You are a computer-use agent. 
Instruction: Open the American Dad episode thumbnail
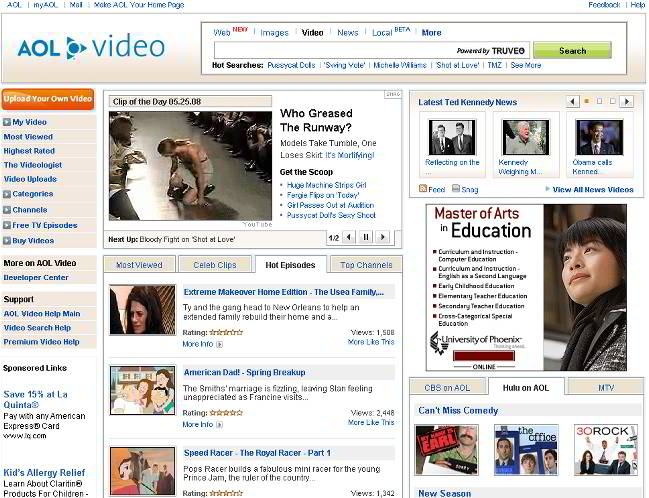tap(142, 390)
